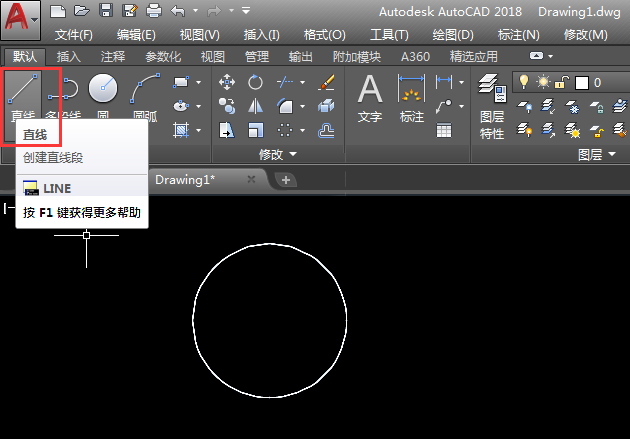Expand the Ellipse tool dropdown arrow
Viewport: 630px width, 439px height.
198,106
